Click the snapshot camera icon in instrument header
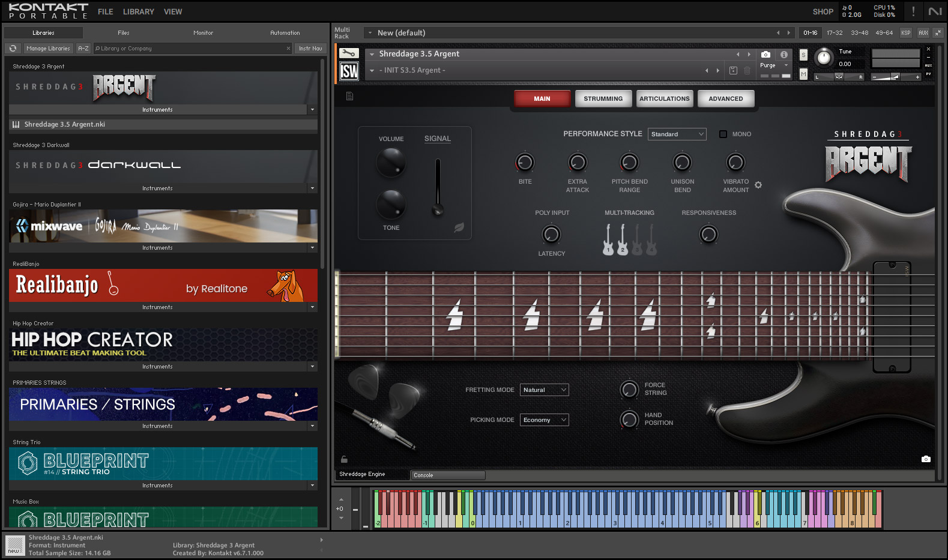Screen dimensions: 948x560 pyautogui.click(x=765, y=54)
